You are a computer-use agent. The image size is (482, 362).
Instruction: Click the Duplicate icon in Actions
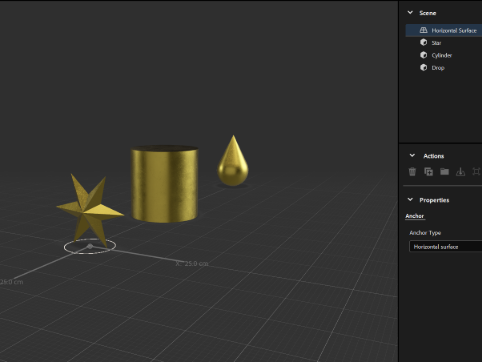tap(428, 172)
